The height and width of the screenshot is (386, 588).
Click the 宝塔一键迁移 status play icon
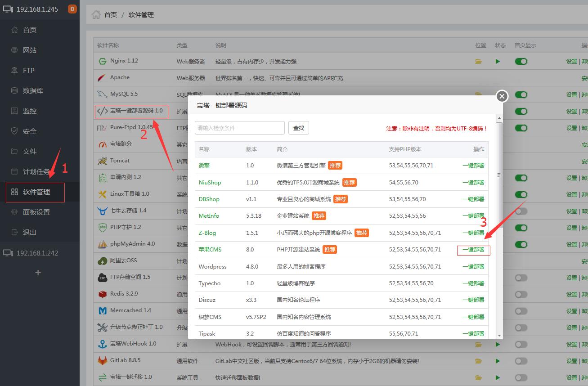[x=498, y=378]
